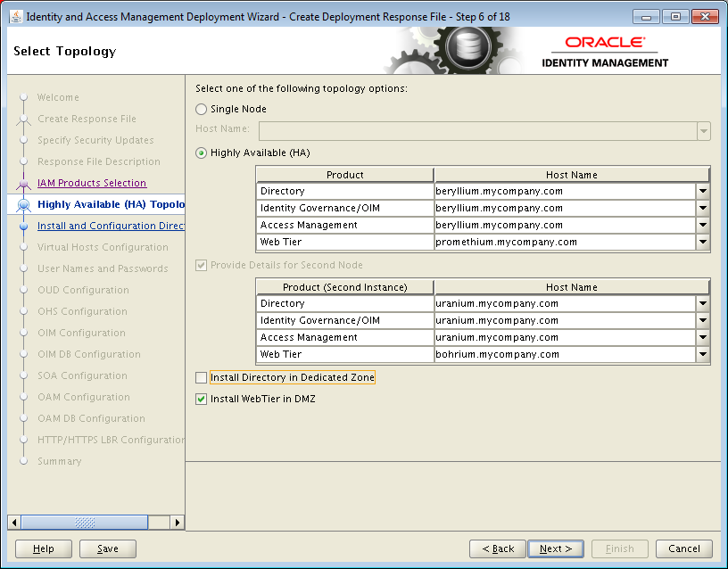728x569 pixels.
Task: Click Install and Configuration step bullet icon
Action: [x=24, y=226]
